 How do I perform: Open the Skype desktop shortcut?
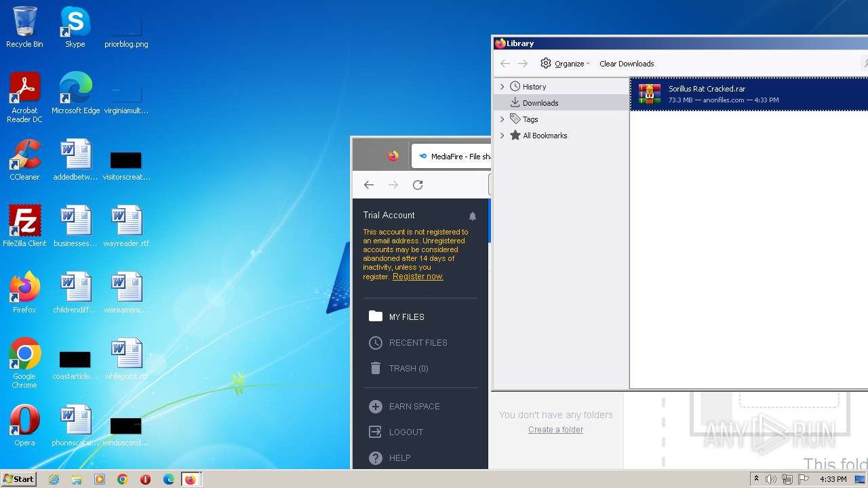click(x=75, y=27)
